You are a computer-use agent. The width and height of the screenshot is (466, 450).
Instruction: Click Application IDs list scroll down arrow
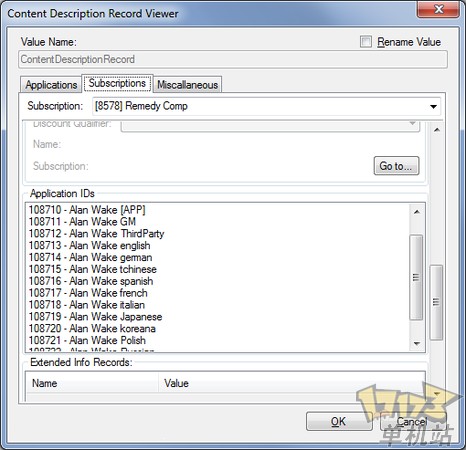[x=416, y=343]
